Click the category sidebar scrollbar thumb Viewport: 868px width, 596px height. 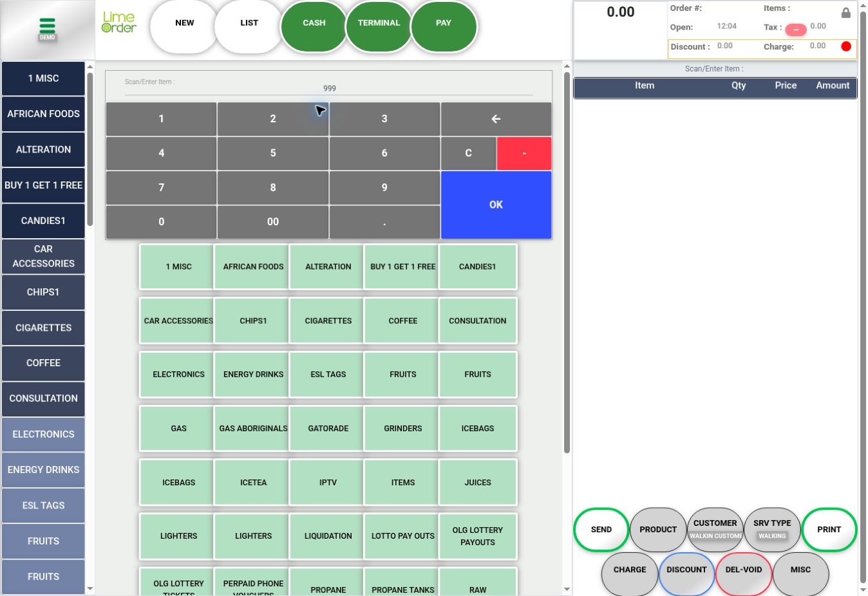pyautogui.click(x=90, y=149)
